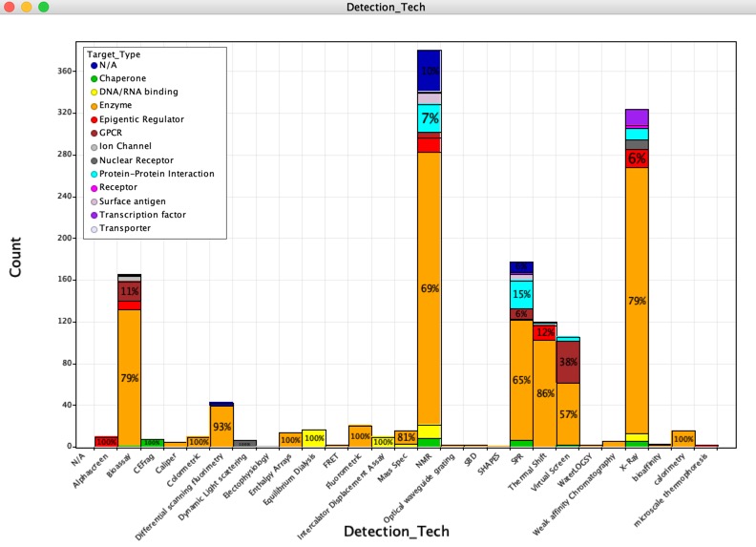Select the Transporter legend entry
The image size is (756, 547).
(121, 228)
